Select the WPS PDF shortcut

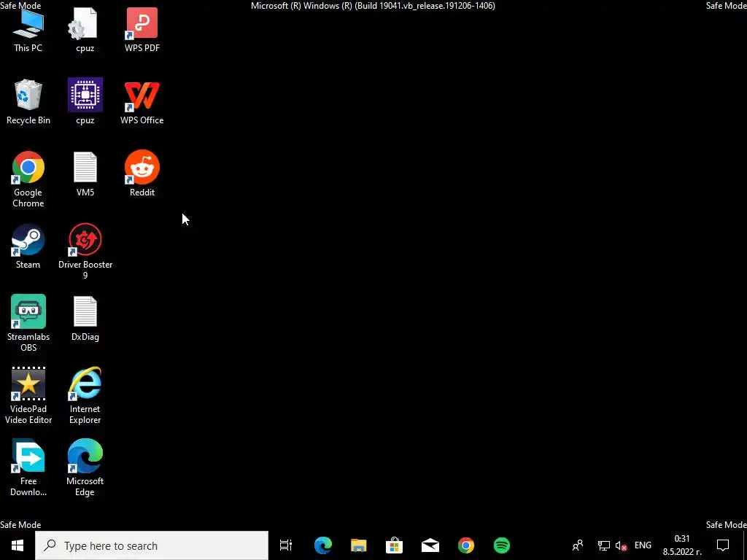142,30
